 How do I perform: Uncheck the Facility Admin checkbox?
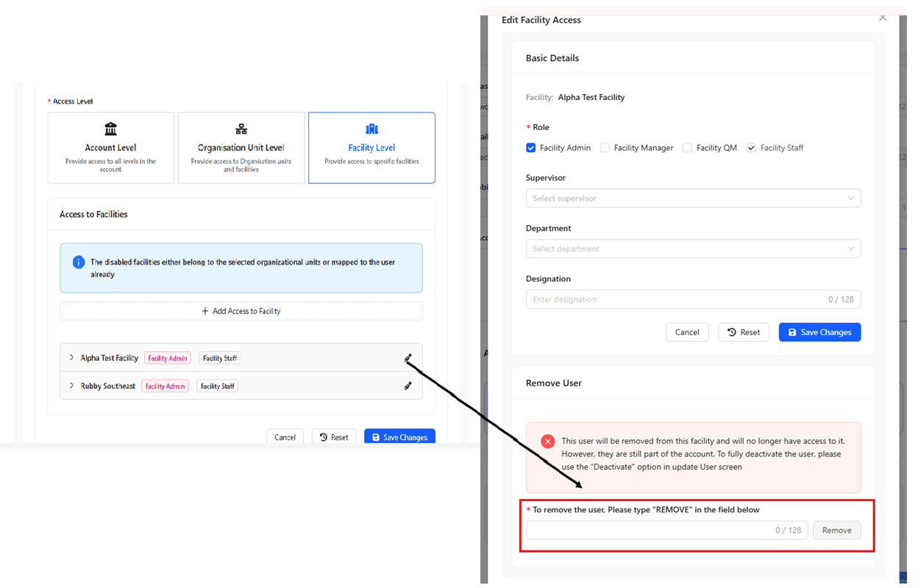coord(531,148)
